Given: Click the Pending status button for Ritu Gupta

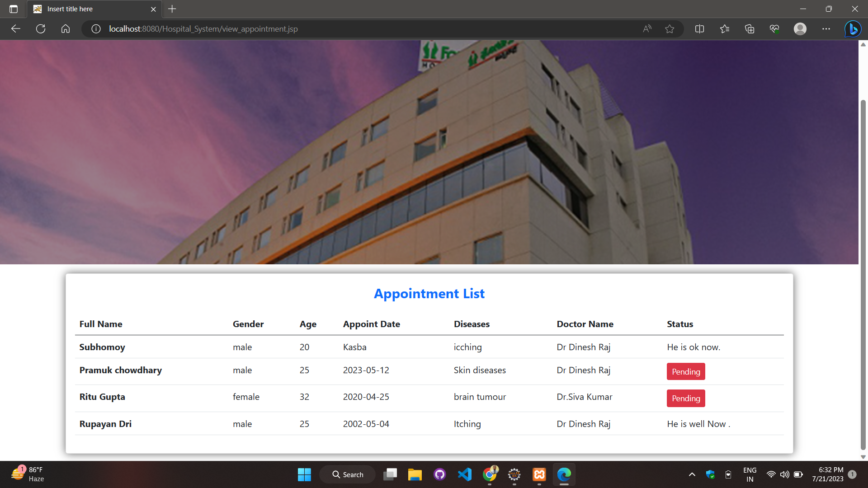Looking at the screenshot, I should tap(685, 398).
